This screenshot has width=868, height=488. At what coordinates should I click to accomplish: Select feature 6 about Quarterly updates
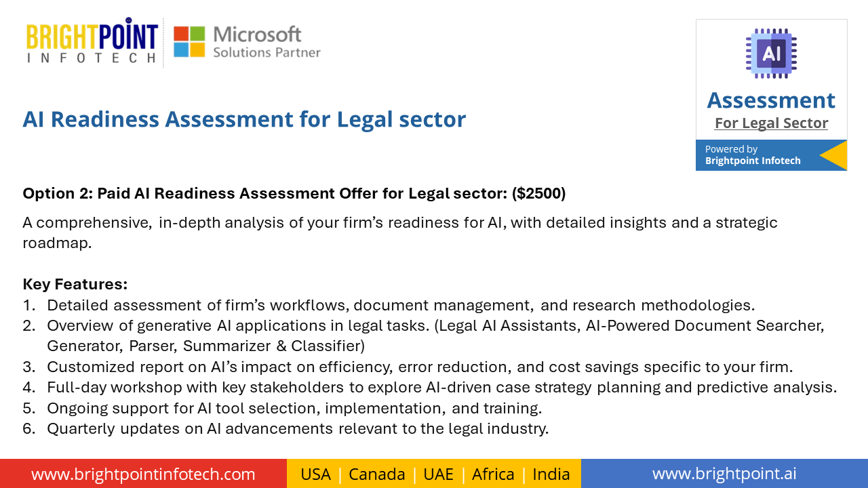point(285,429)
